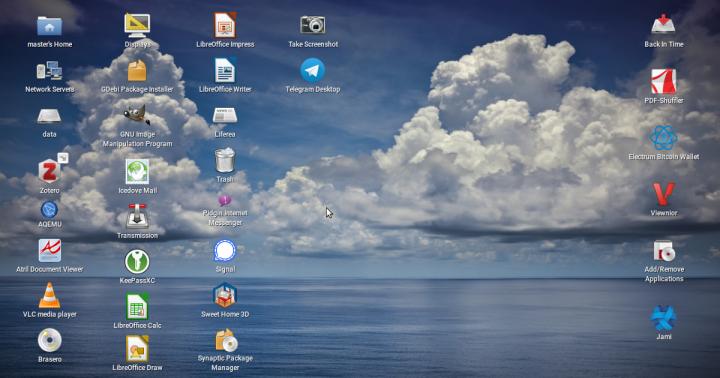Select the Trash icon
Image resolution: width=720 pixels, height=378 pixels.
pos(225,160)
